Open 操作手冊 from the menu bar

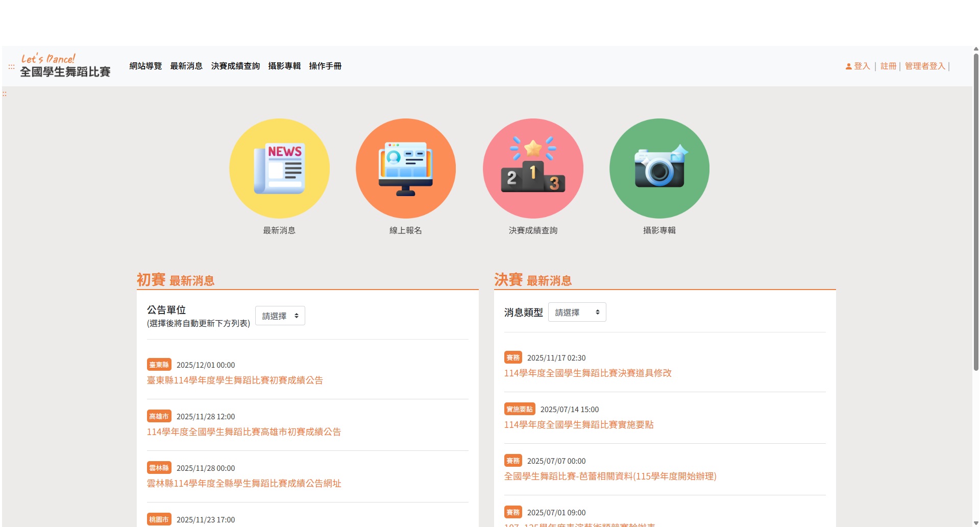coord(325,66)
